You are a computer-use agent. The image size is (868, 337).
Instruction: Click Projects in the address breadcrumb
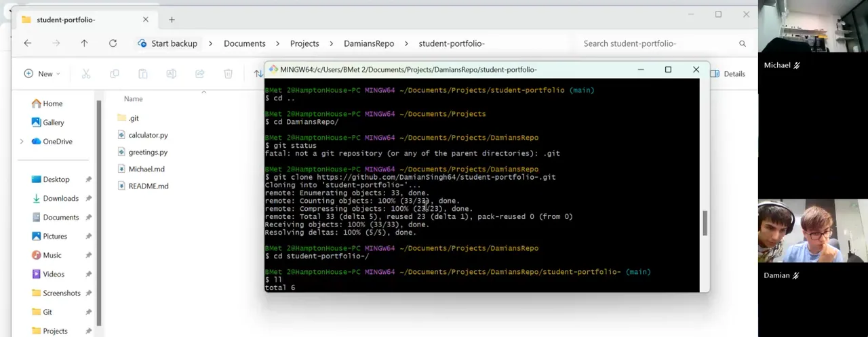[304, 43]
